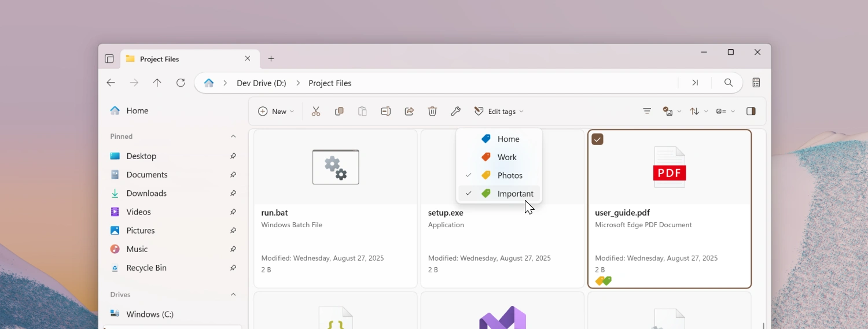868x329 pixels.
Task: Go forward with the right arrow
Action: point(134,83)
